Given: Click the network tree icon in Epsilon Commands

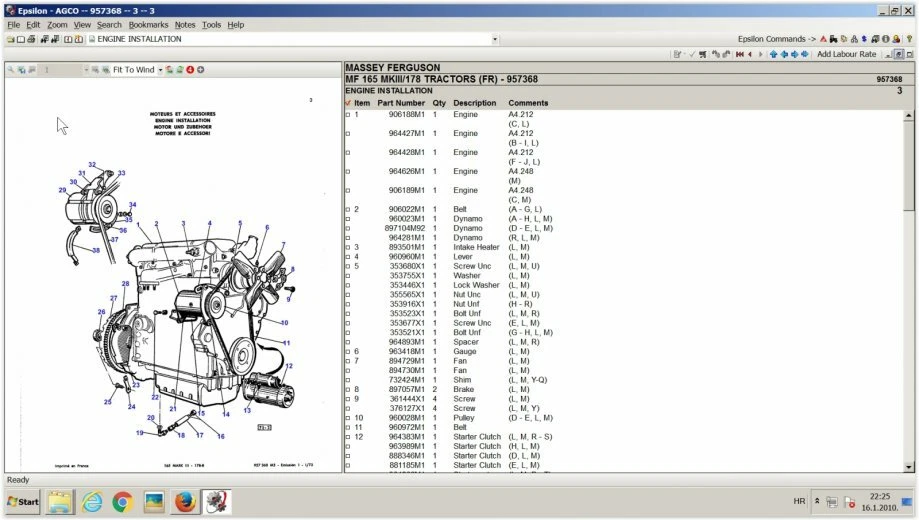Looking at the screenshot, I should 854,39.
